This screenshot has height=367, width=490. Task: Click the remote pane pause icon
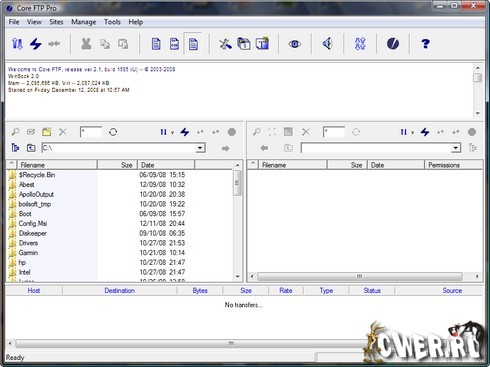pos(404,132)
